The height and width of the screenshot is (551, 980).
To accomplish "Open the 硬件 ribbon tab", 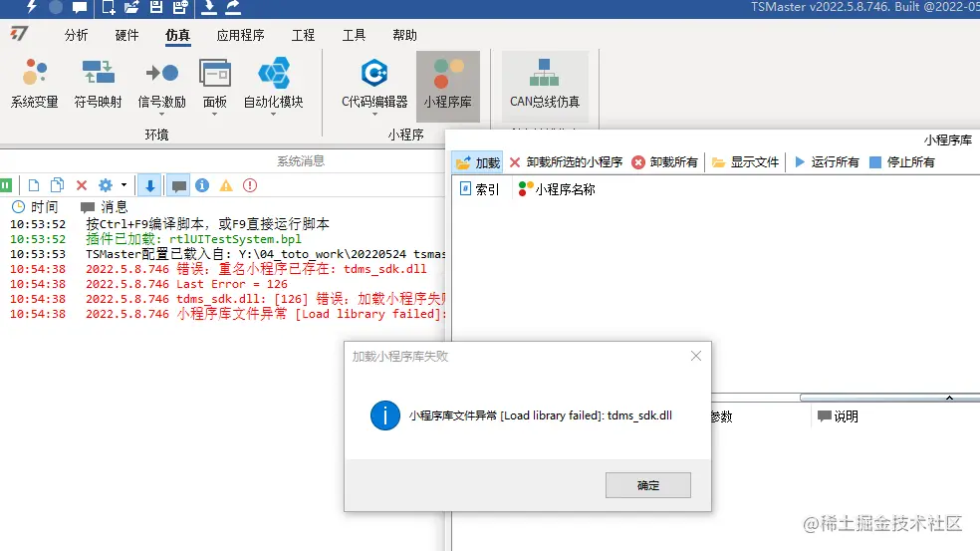I will coord(126,35).
